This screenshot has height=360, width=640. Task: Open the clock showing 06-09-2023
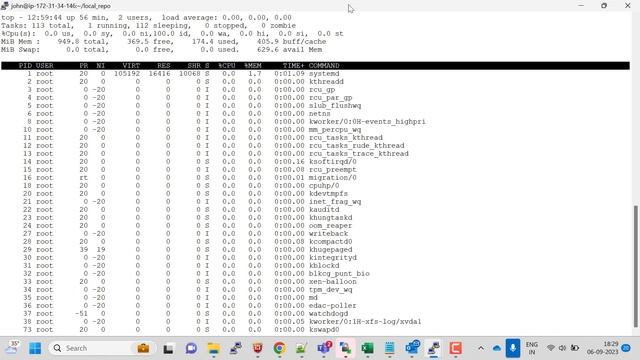[x=602, y=348]
